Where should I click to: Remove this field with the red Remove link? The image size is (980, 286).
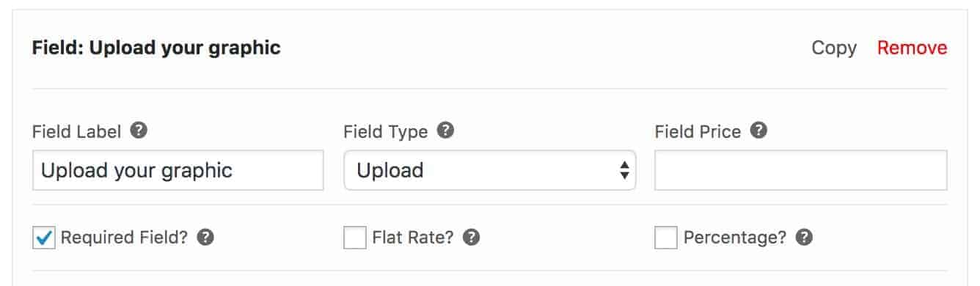(x=913, y=48)
